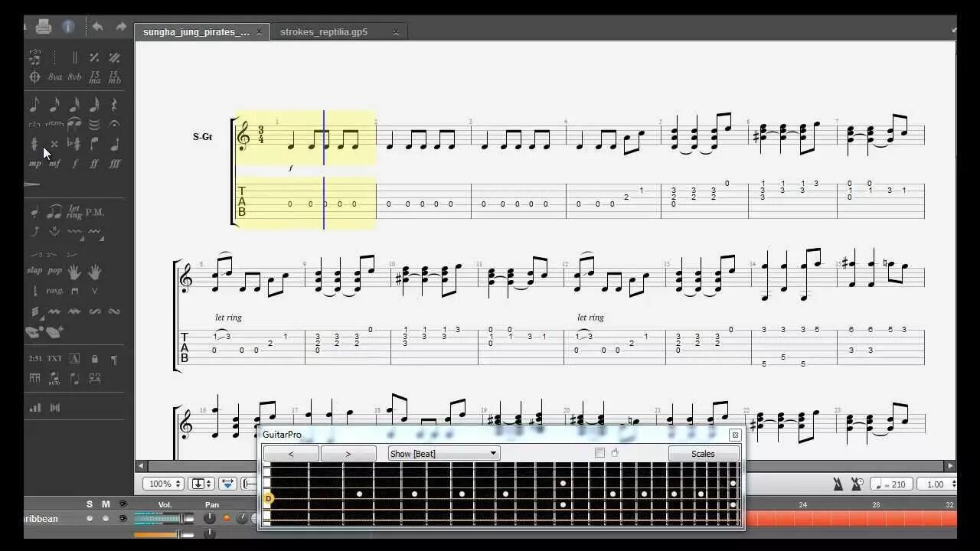
Task: Apply the 15ma octave marking
Action: tap(94, 77)
